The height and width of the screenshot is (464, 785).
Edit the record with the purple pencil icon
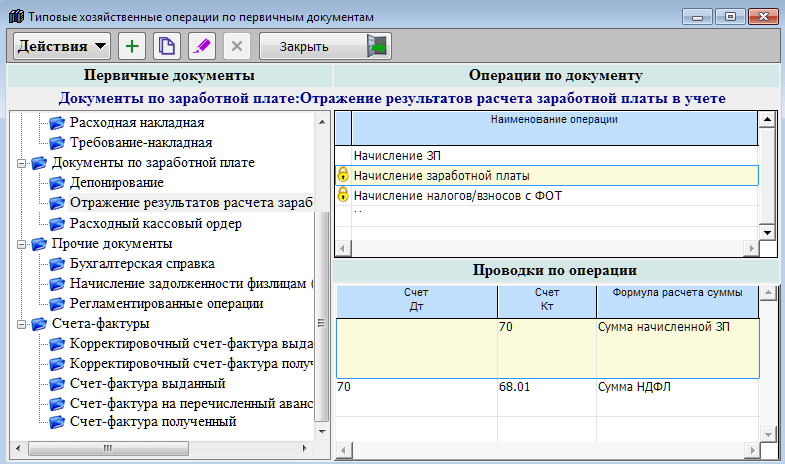tap(202, 47)
